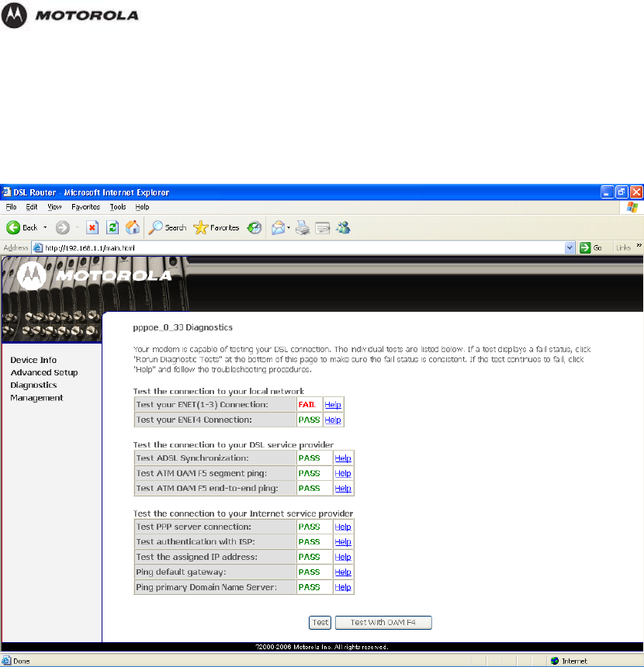Minimize the Internet Explorer window
The image size is (644, 667).
607,192
